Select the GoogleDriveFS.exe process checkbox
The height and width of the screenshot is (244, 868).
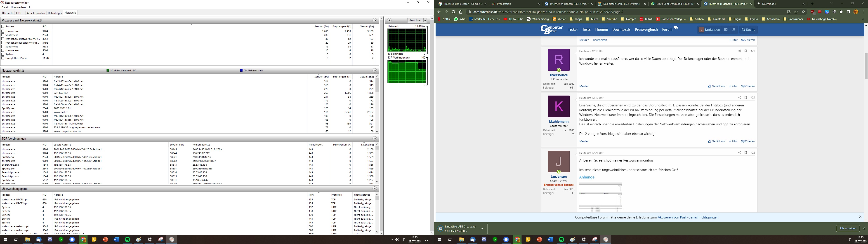coord(3,58)
